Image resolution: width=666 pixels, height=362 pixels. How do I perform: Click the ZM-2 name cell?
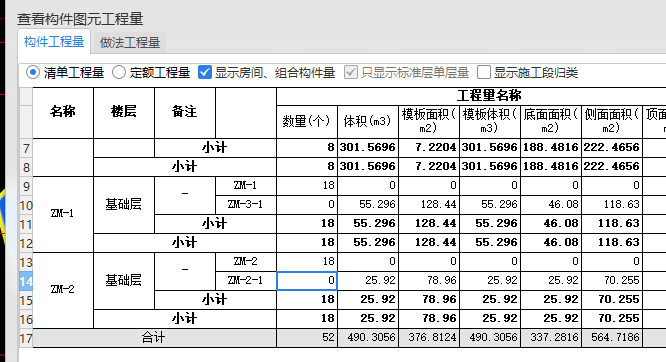click(x=63, y=290)
